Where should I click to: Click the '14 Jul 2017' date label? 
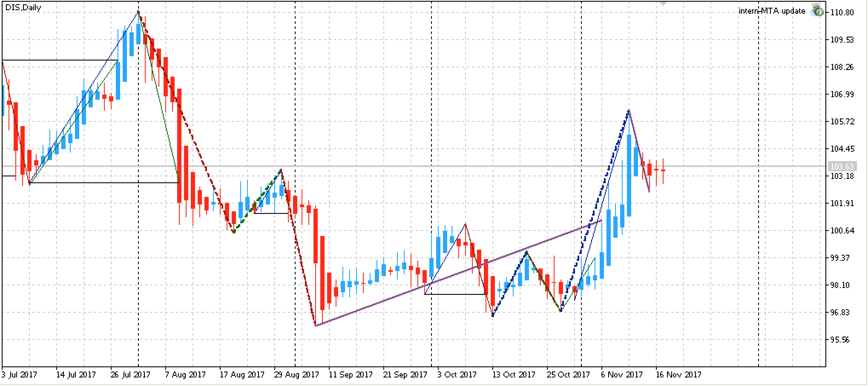(76, 375)
